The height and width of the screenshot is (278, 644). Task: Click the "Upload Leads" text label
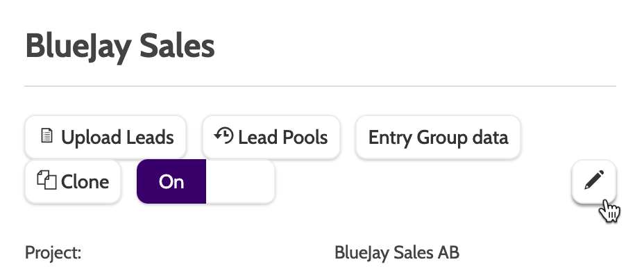click(117, 137)
